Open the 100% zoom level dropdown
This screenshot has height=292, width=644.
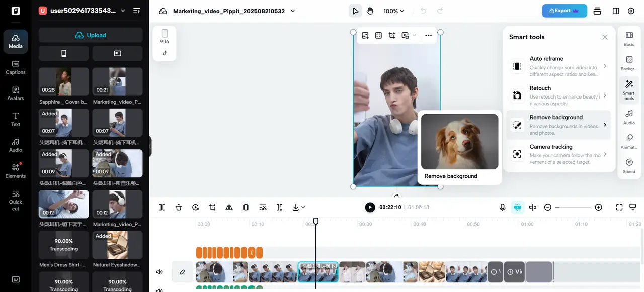point(394,11)
